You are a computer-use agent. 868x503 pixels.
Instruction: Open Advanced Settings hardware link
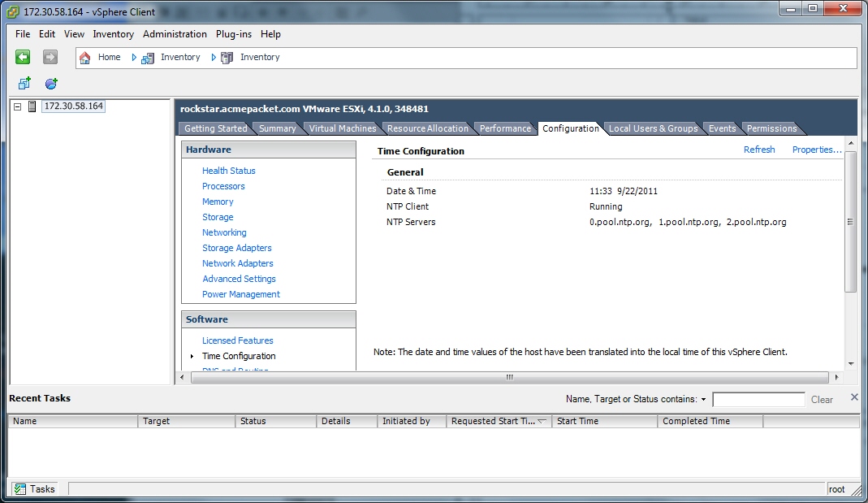click(x=239, y=279)
